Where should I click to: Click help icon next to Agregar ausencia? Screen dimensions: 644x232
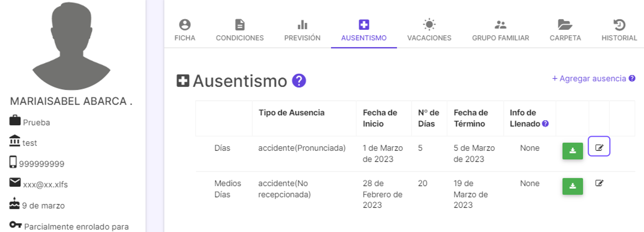(x=632, y=78)
